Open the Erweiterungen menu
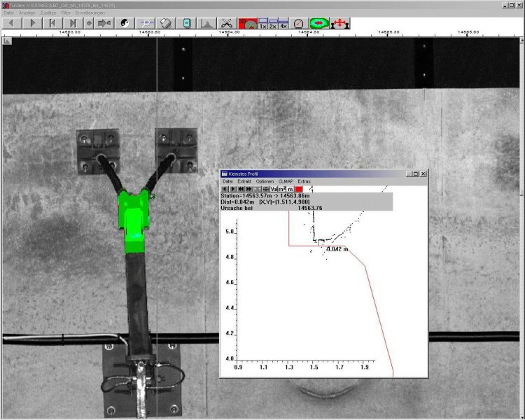Screen dimensions: 525x420 click(90, 13)
